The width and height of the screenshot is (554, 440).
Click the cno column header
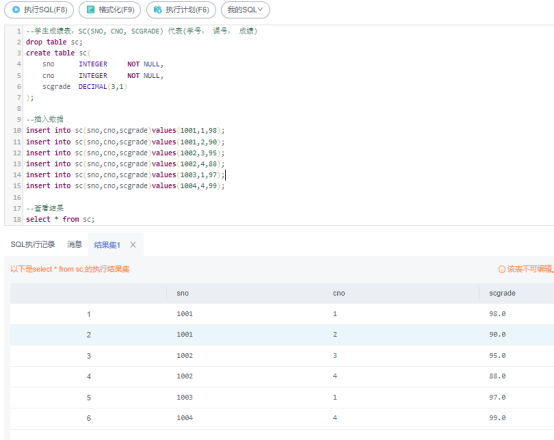pyautogui.click(x=338, y=293)
